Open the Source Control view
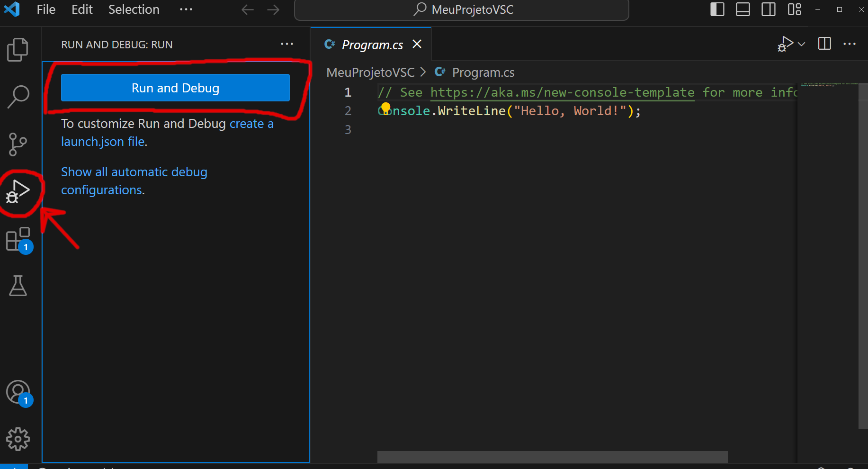The width and height of the screenshot is (868, 469). pos(18,144)
